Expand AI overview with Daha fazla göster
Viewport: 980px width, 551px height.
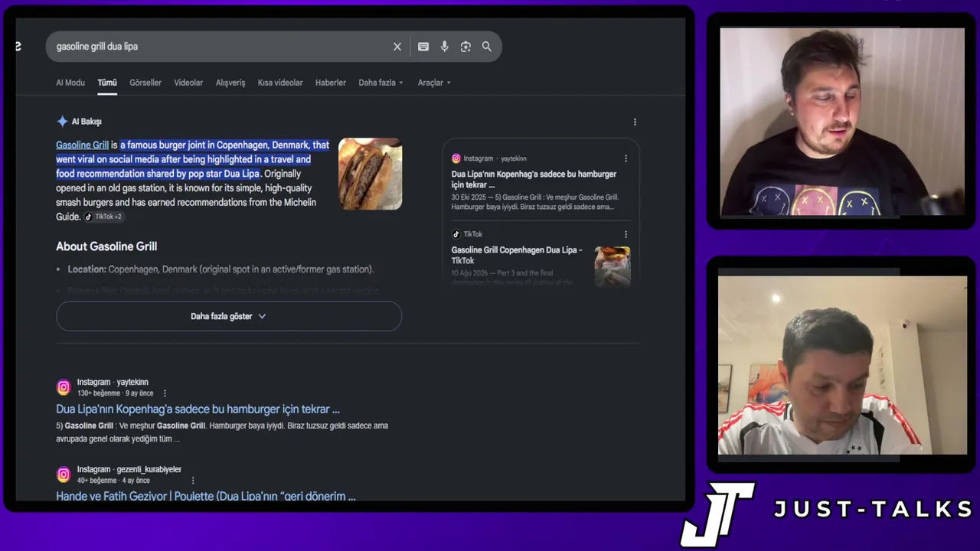point(229,316)
